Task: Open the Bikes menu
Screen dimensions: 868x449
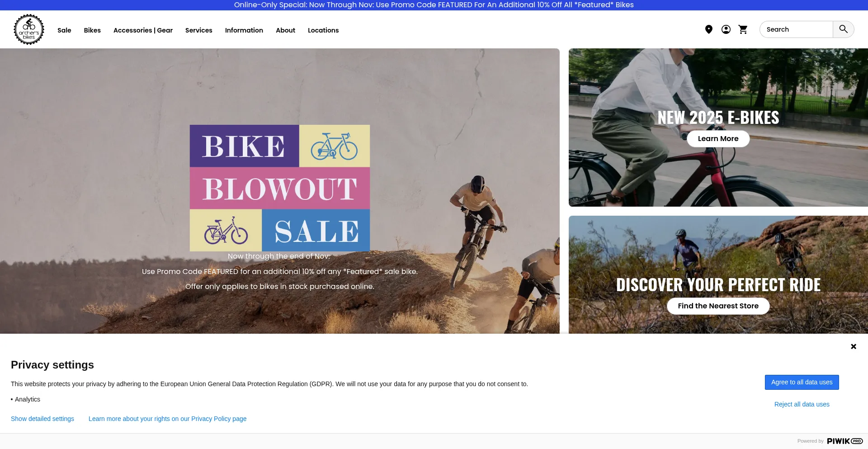Action: pos(92,30)
